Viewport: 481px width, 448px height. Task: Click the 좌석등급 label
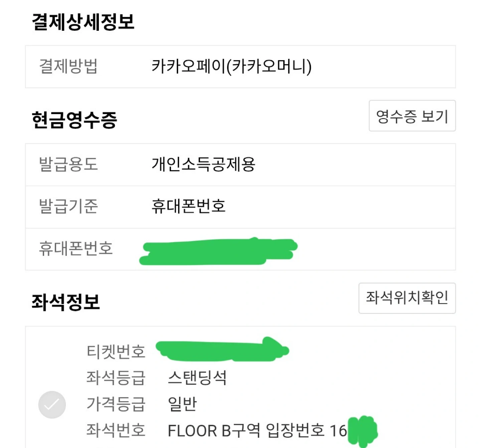tap(116, 378)
